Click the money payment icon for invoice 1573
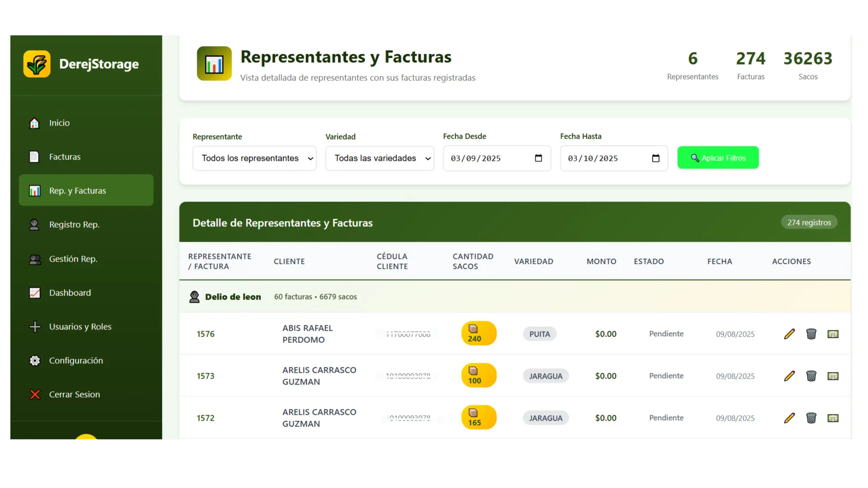Image resolution: width=868 pixels, height=488 pixels. coord(833,376)
